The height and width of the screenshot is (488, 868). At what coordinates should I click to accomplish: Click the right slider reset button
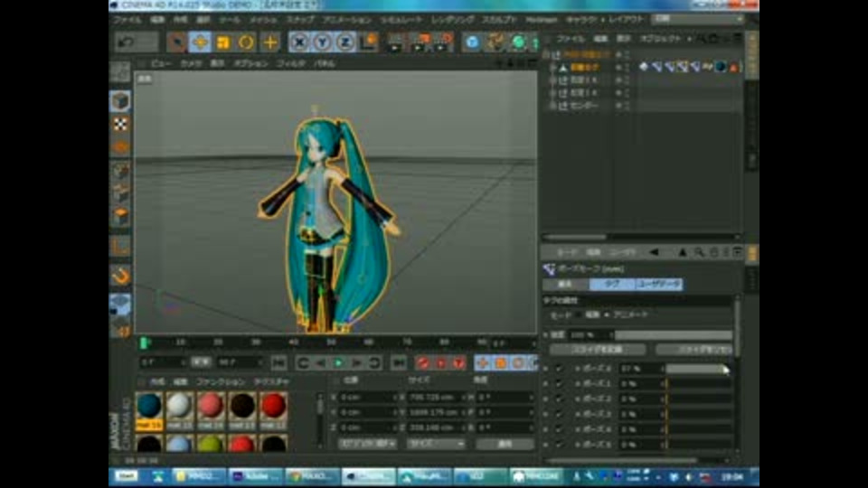click(693, 350)
